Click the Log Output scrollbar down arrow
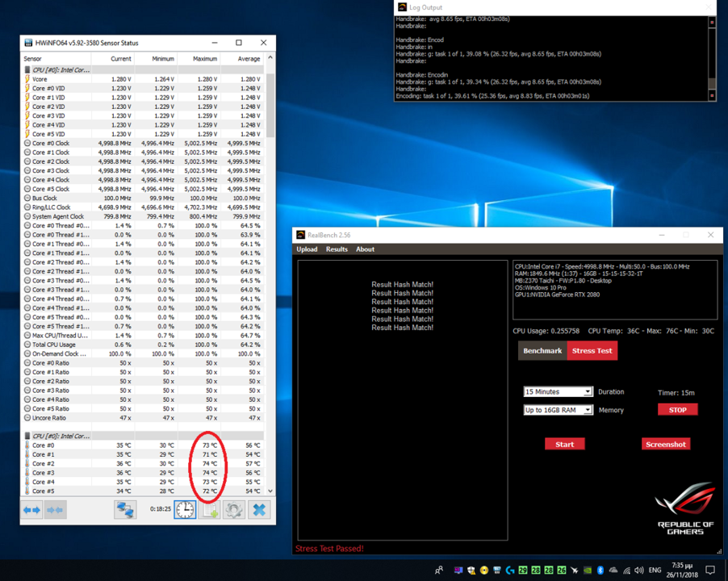Viewport: 728px width, 581px height. (712, 96)
